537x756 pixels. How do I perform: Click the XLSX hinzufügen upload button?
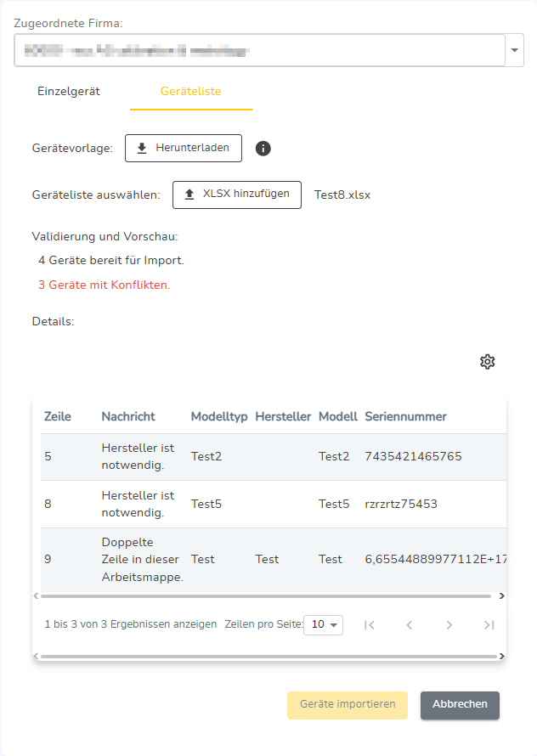click(237, 195)
